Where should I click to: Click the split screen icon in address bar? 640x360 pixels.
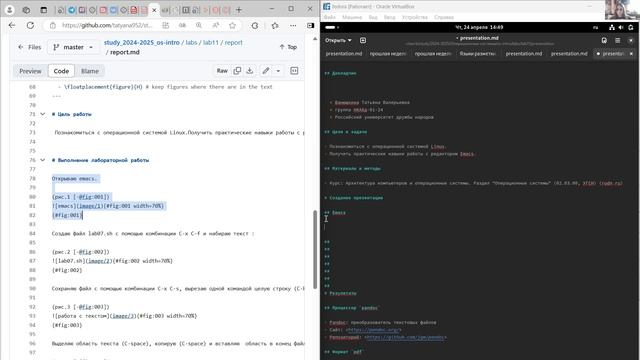165,25
